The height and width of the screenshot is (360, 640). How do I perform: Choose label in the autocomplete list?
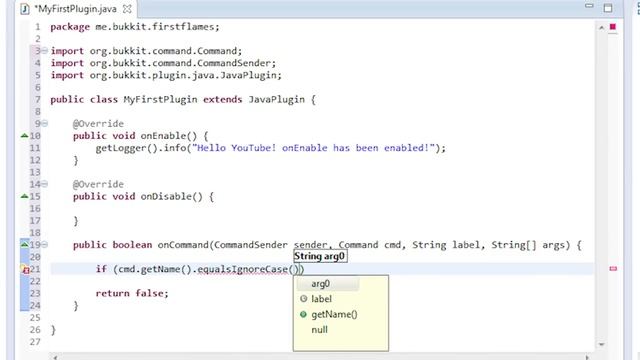[x=322, y=299]
